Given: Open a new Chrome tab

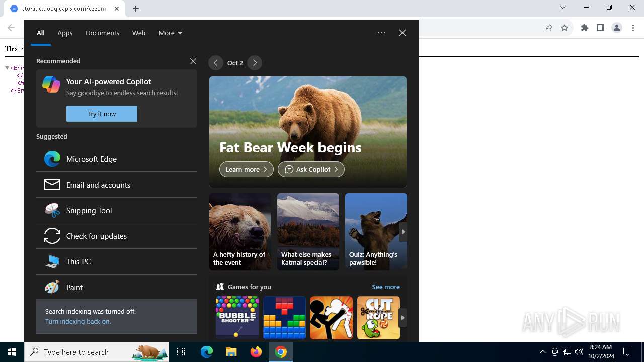Looking at the screenshot, I should click(x=136, y=9).
